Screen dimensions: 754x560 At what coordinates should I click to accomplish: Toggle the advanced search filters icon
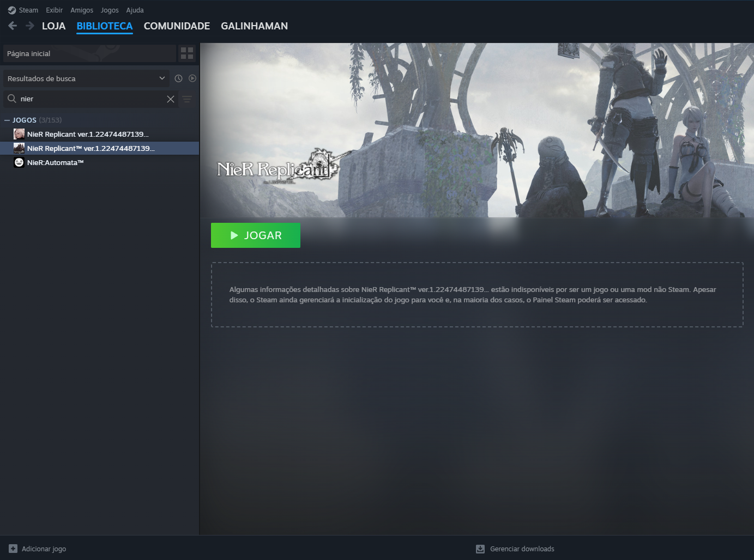pos(187,99)
